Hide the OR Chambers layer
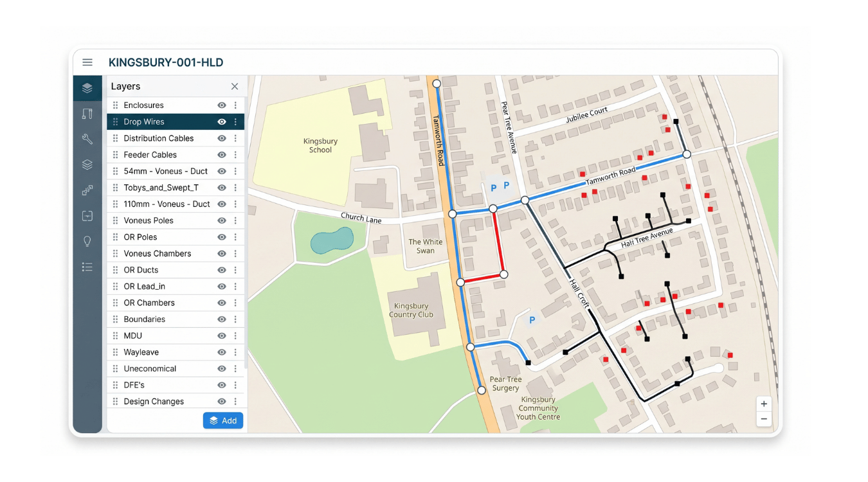The width and height of the screenshot is (868, 482). click(222, 303)
